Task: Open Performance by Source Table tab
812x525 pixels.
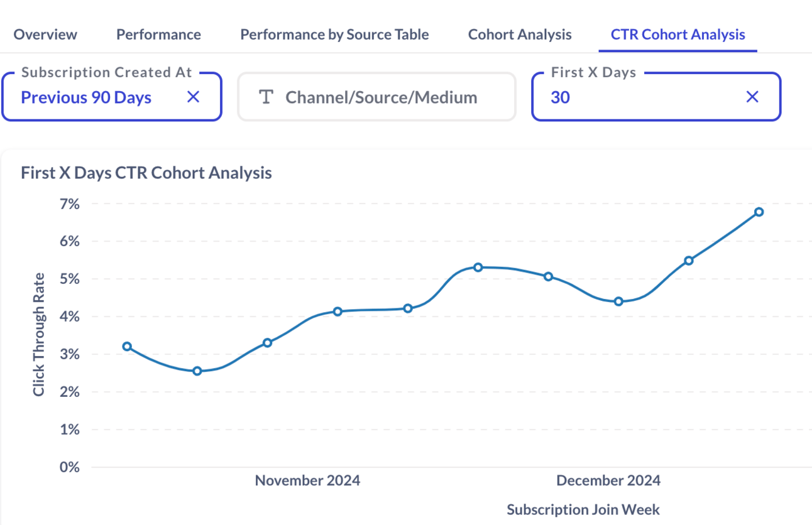Action: [334, 35]
